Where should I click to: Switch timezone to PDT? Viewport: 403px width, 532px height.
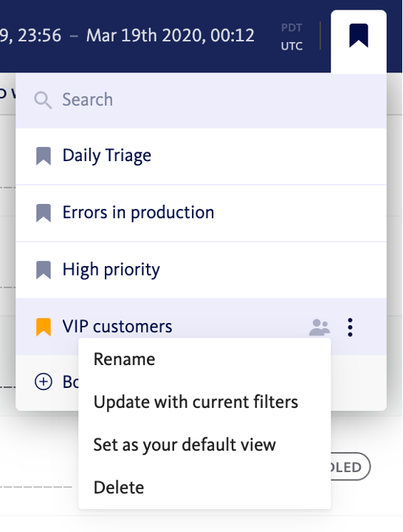pyautogui.click(x=292, y=27)
